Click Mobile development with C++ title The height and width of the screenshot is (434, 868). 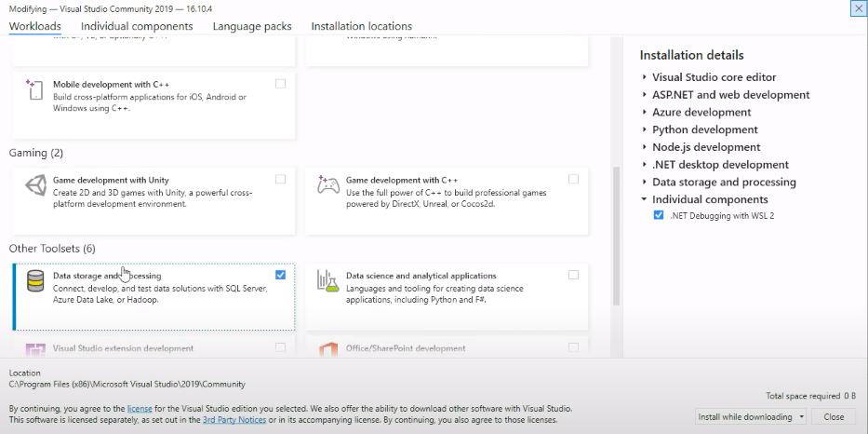[x=112, y=85]
